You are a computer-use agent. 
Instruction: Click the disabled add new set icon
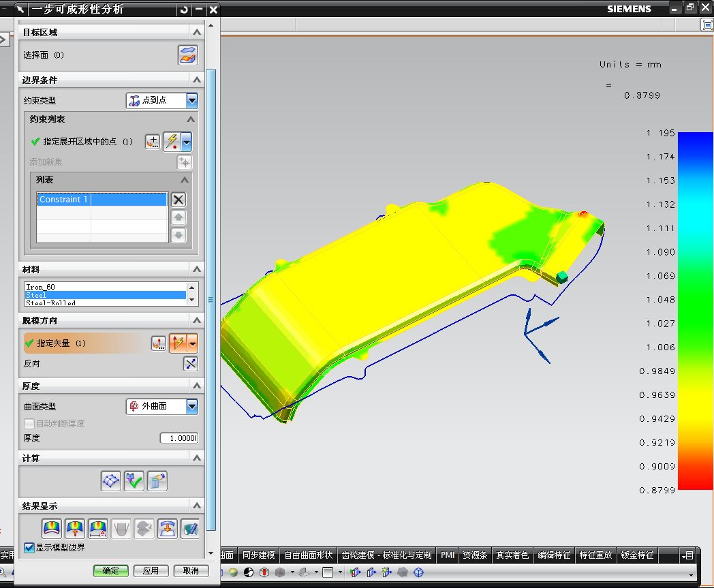pyautogui.click(x=185, y=162)
